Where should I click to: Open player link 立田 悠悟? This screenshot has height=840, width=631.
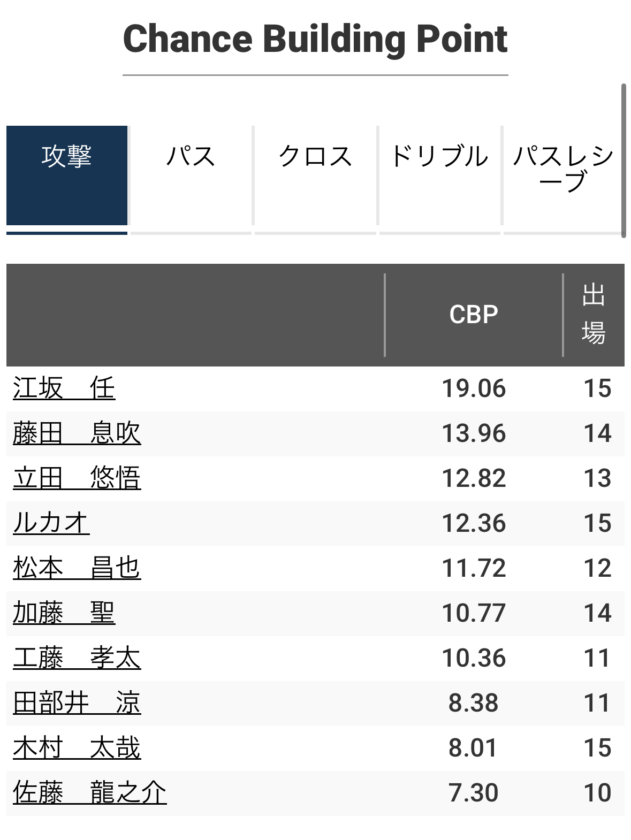(x=77, y=478)
